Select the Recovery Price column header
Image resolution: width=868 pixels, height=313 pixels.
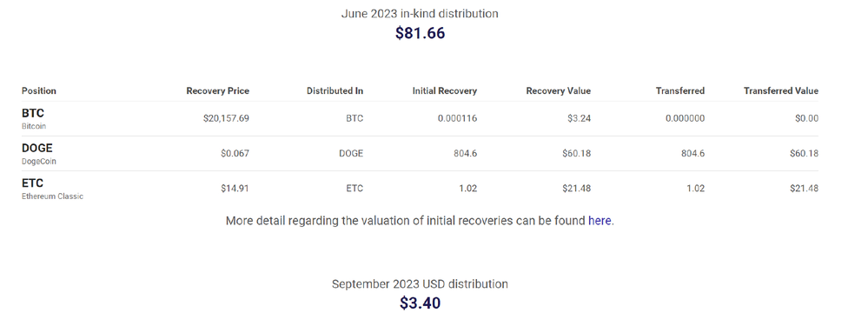coord(217,90)
